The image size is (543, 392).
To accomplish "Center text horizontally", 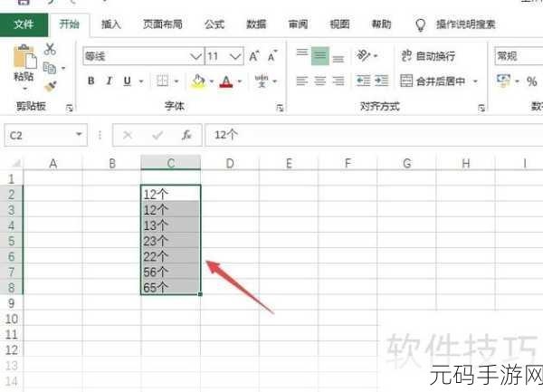I will tap(320, 81).
